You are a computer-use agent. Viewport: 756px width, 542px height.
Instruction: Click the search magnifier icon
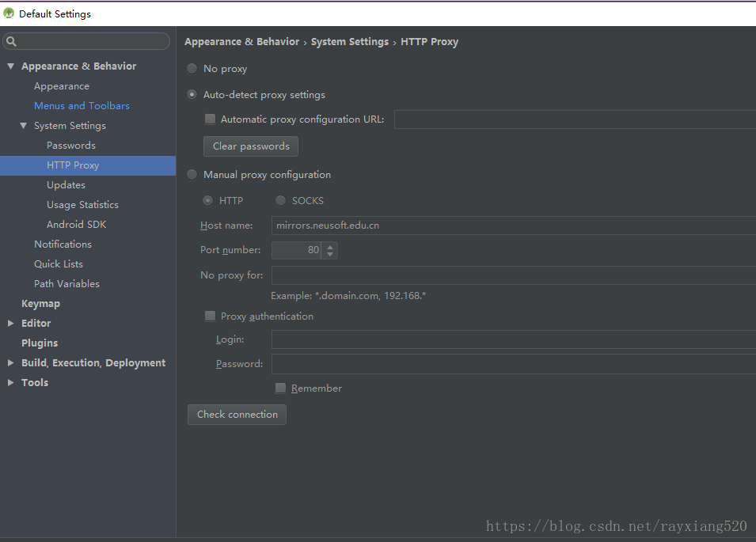[x=12, y=41]
